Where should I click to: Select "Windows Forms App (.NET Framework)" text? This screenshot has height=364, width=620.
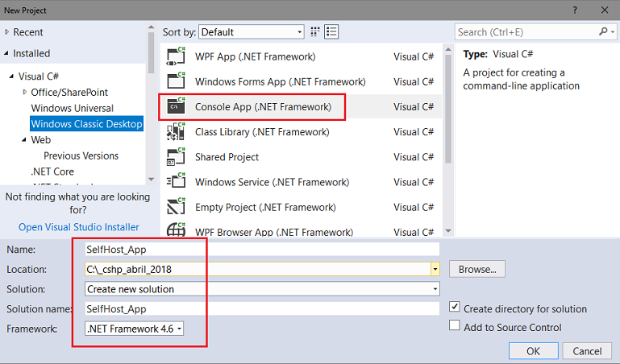tap(281, 81)
